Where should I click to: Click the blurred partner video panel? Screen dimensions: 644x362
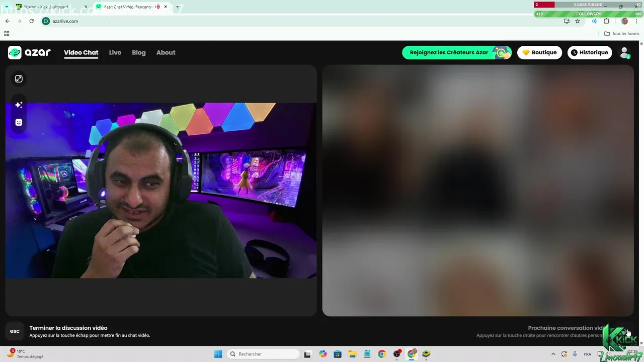click(478, 191)
